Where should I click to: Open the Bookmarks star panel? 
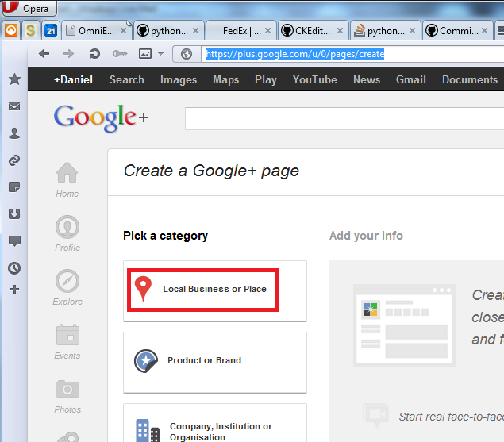click(14, 79)
